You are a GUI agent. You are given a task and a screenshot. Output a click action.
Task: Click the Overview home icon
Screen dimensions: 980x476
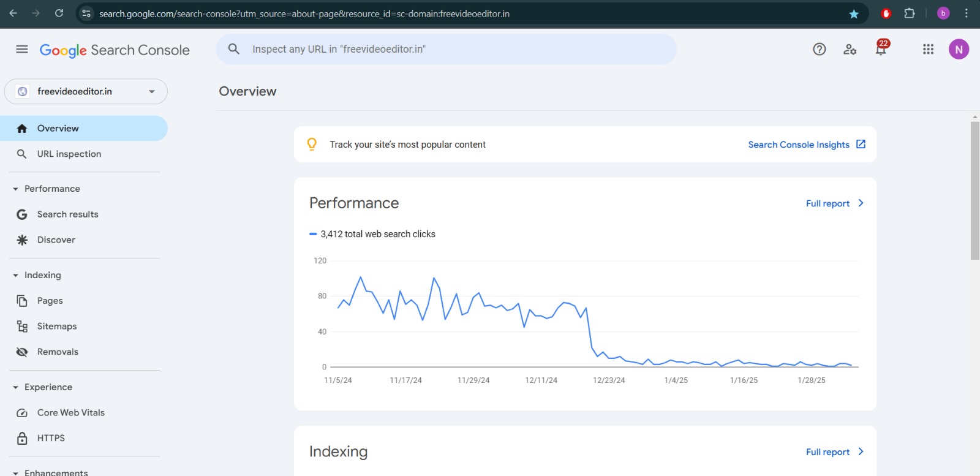[22, 128]
